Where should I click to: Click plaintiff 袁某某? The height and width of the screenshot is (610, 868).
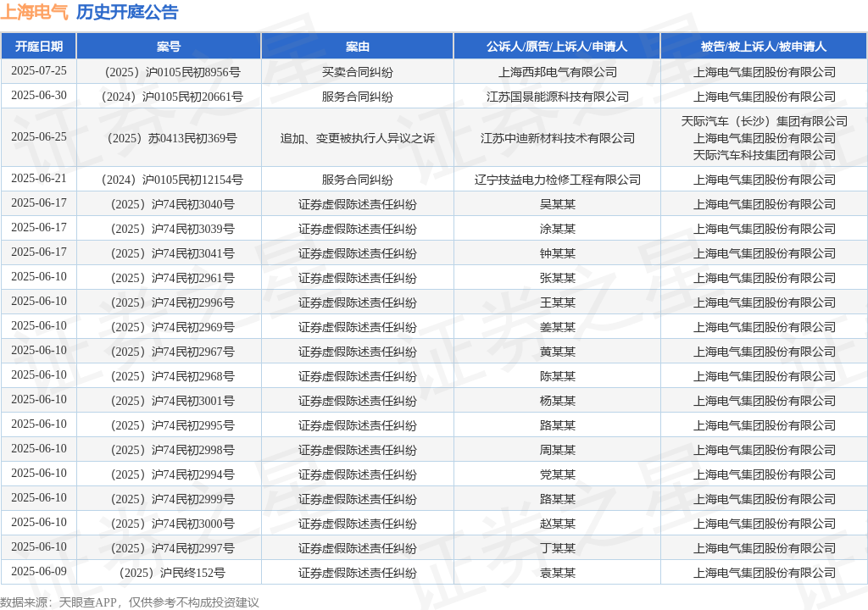pos(558,573)
